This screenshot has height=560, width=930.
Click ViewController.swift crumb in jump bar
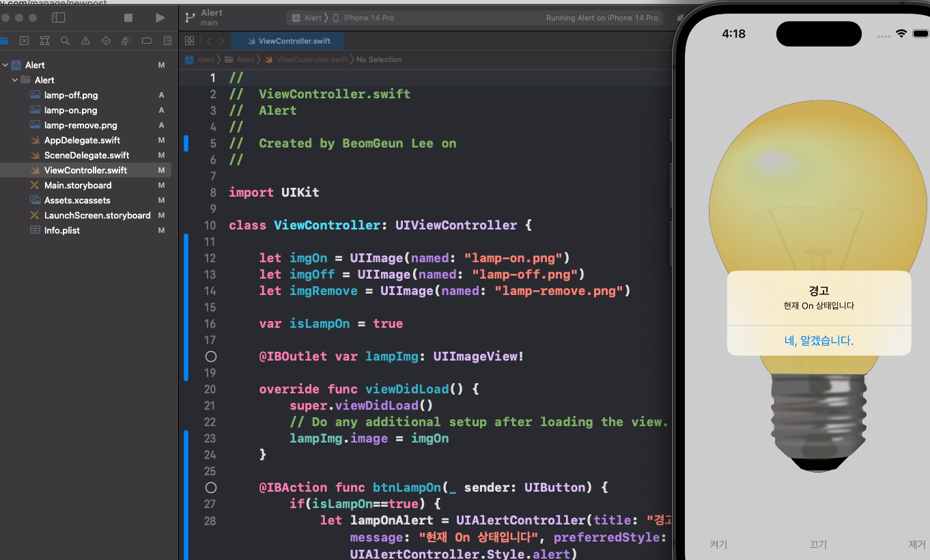(307, 59)
